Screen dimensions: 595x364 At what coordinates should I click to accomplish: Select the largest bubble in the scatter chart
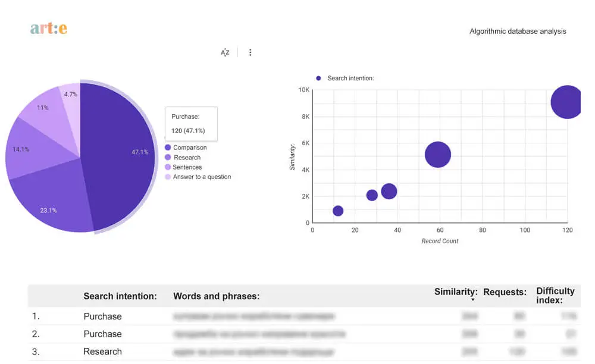point(566,102)
